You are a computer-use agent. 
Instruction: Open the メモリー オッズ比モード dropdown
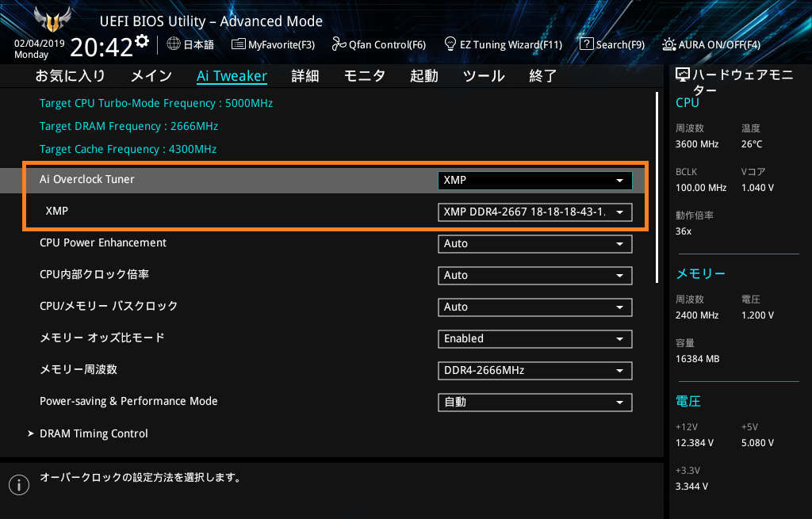[535, 339]
